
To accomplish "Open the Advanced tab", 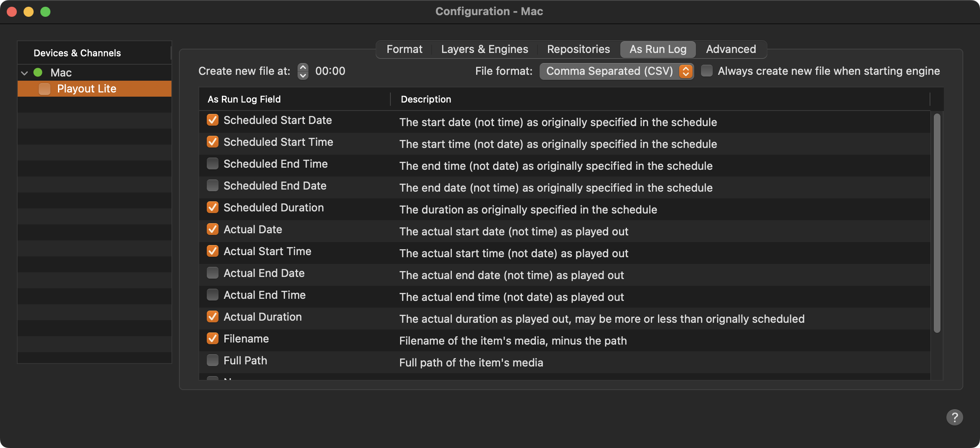I will click(x=731, y=49).
